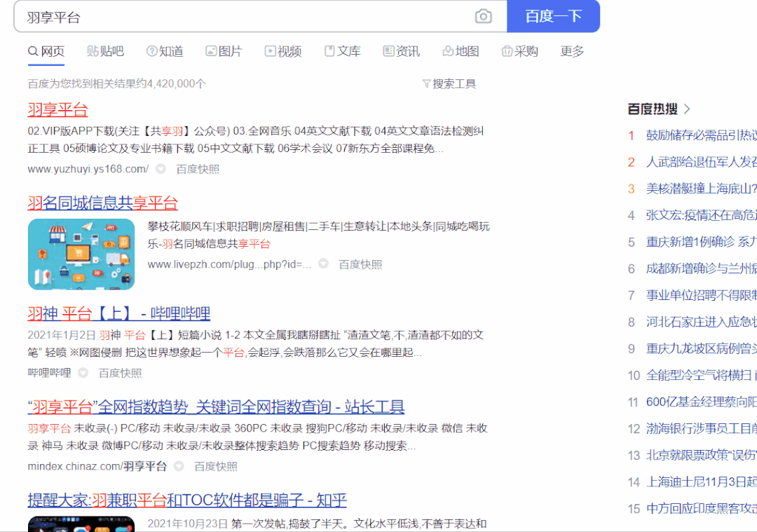Open 百度快照 for mindex.chinaz.com result
This screenshot has width=757, height=532.
point(216,466)
